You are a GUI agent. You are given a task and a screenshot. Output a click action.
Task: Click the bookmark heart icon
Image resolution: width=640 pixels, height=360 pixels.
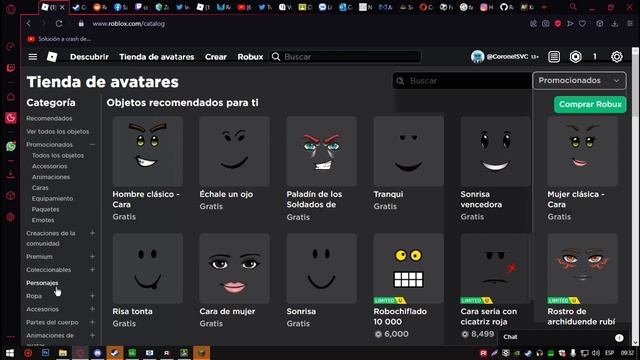pos(582,24)
